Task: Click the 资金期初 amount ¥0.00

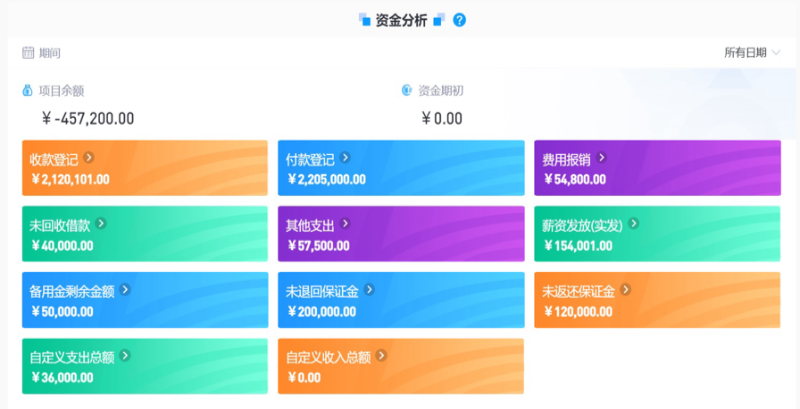Action: click(x=441, y=118)
